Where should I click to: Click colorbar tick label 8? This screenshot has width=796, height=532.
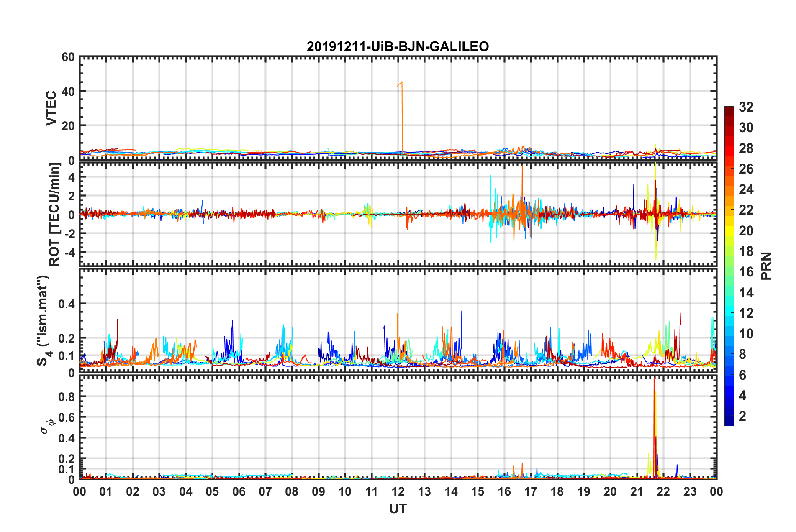point(742,354)
